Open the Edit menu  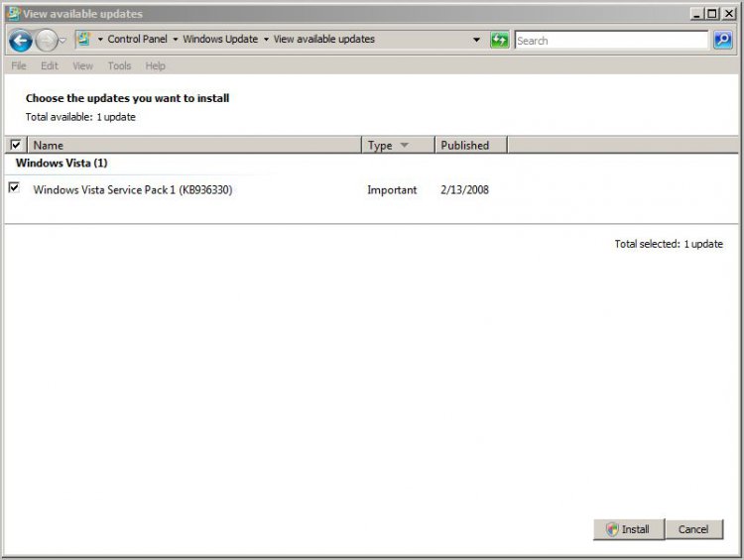50,65
